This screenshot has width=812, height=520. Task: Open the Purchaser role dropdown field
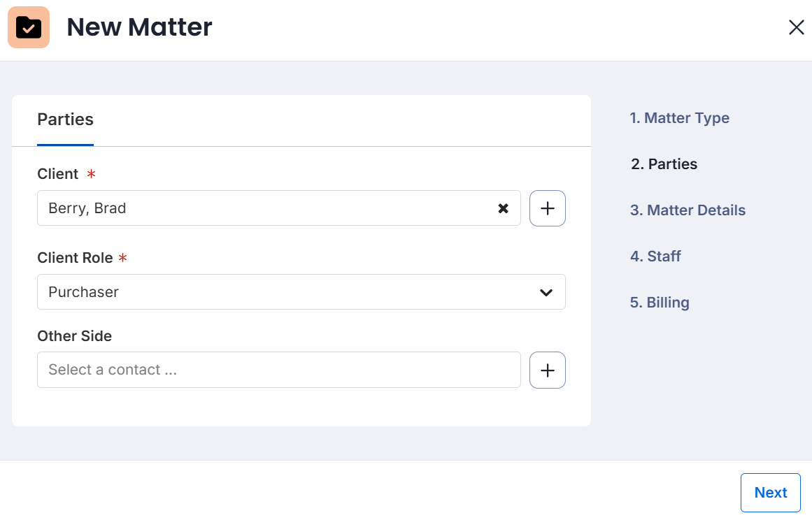pyautogui.click(x=280, y=292)
